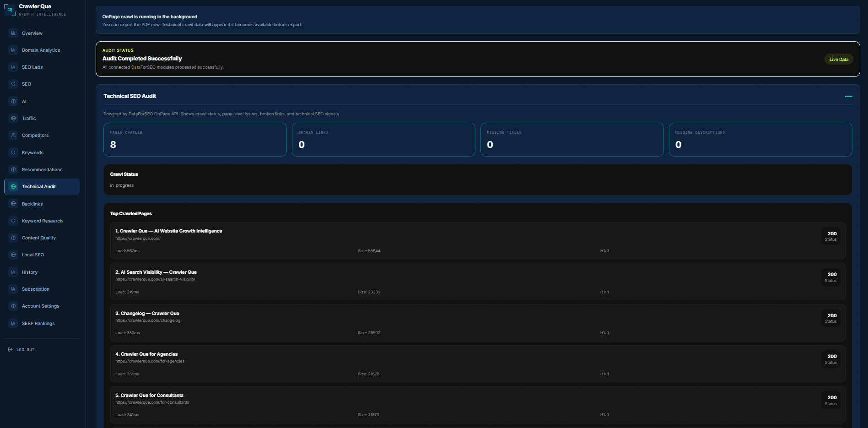Viewport: 868px width, 428px height.
Task: Click the Recommendations sidebar icon
Action: pos(13,169)
